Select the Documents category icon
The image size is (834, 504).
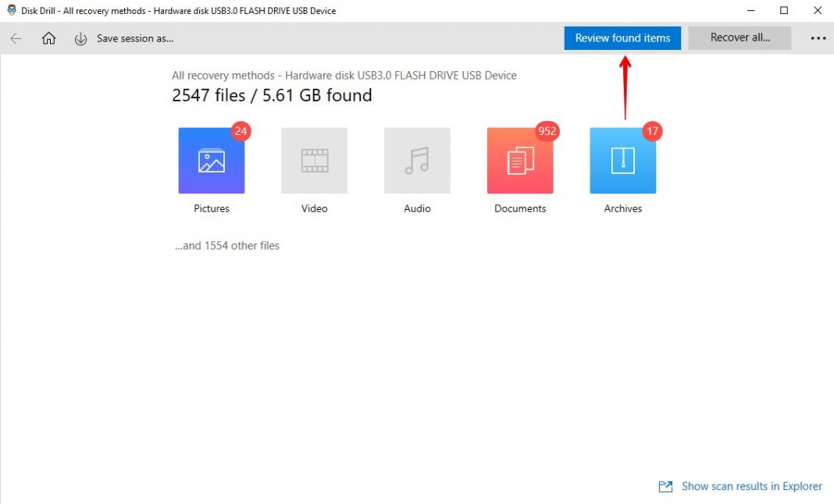click(x=520, y=160)
